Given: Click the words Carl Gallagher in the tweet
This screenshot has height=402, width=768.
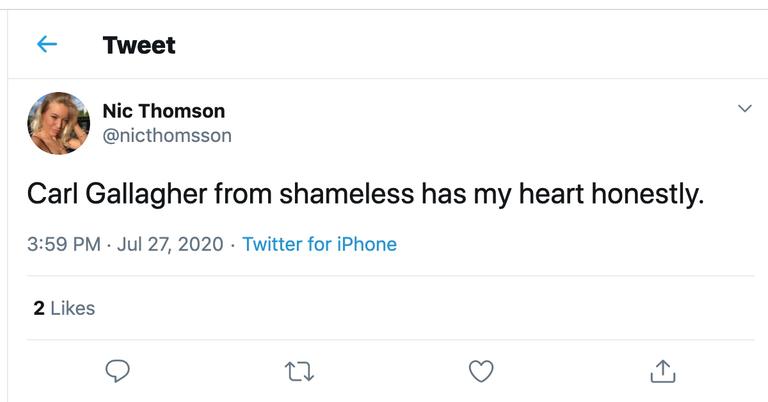Looking at the screenshot, I should [x=117, y=194].
